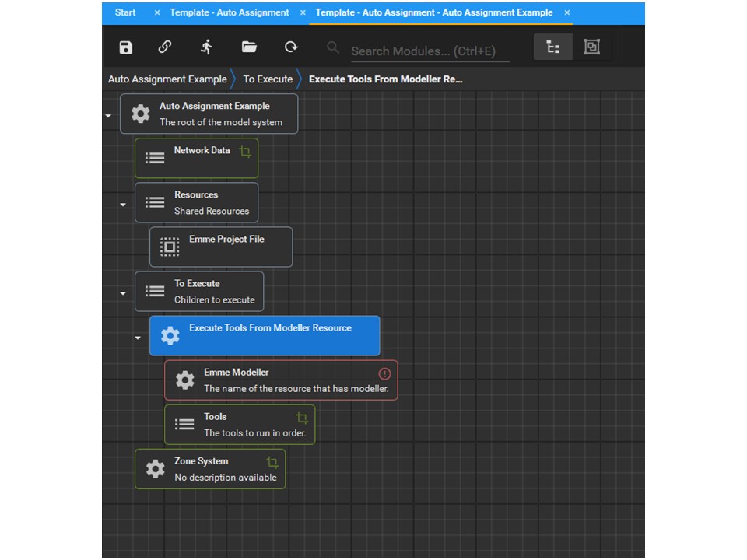Click the gear icon on Execute Tools node
Screen dimensions: 747x560
(170, 336)
